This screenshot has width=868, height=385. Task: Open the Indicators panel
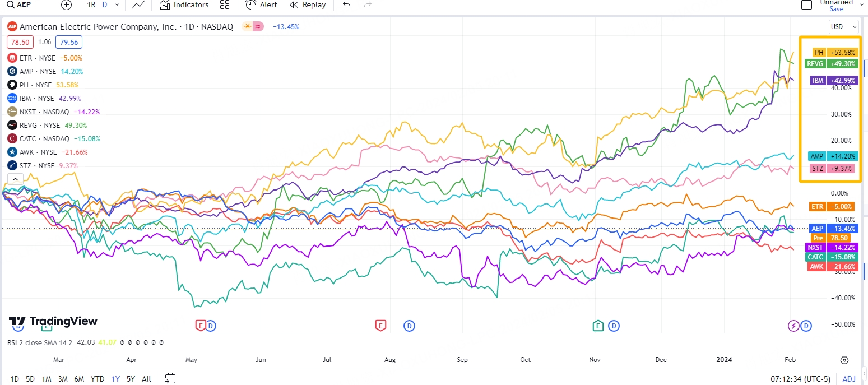(184, 5)
